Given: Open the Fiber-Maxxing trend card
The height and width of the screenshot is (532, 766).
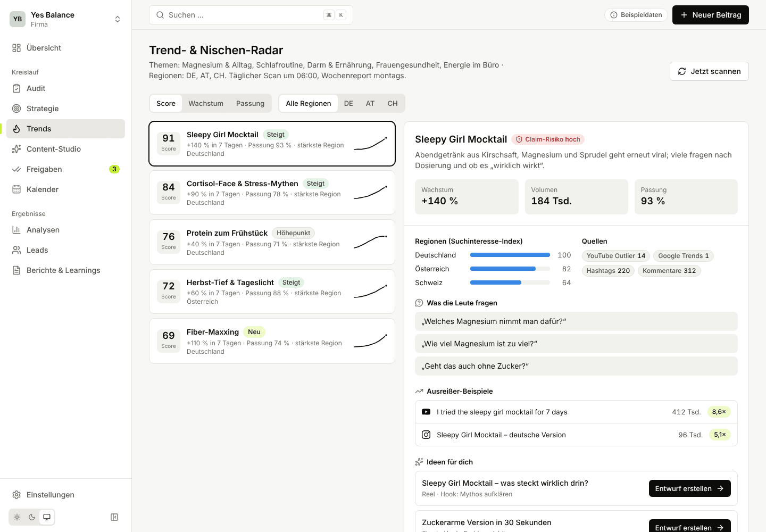Looking at the screenshot, I should pyautogui.click(x=272, y=341).
